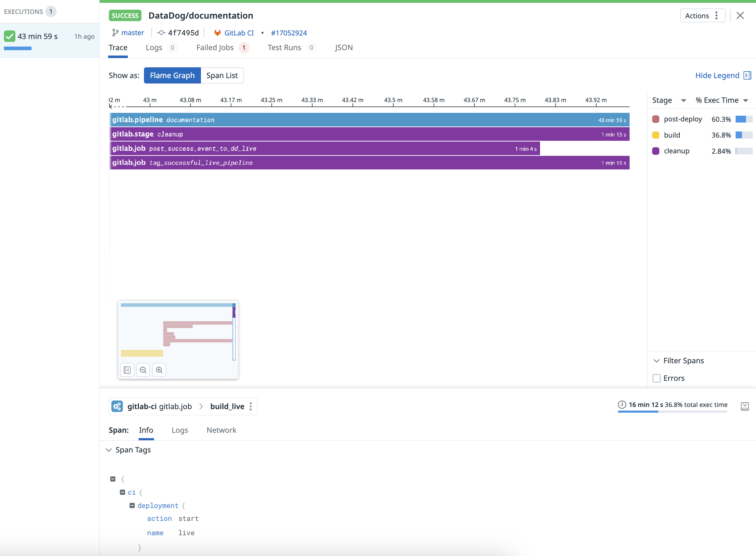756x556 pixels.
Task: Open the Actions menu button
Action: [702, 16]
